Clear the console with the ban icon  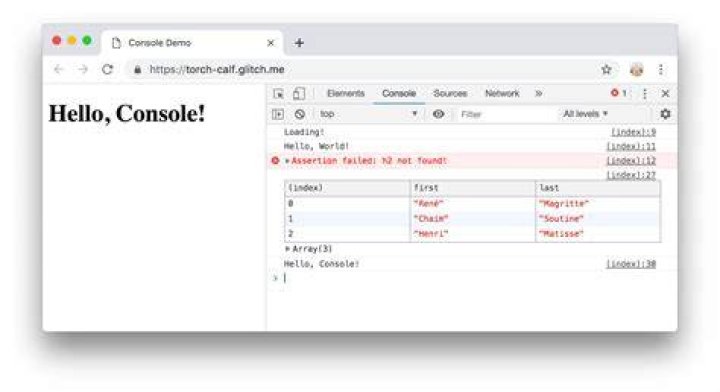(x=300, y=114)
